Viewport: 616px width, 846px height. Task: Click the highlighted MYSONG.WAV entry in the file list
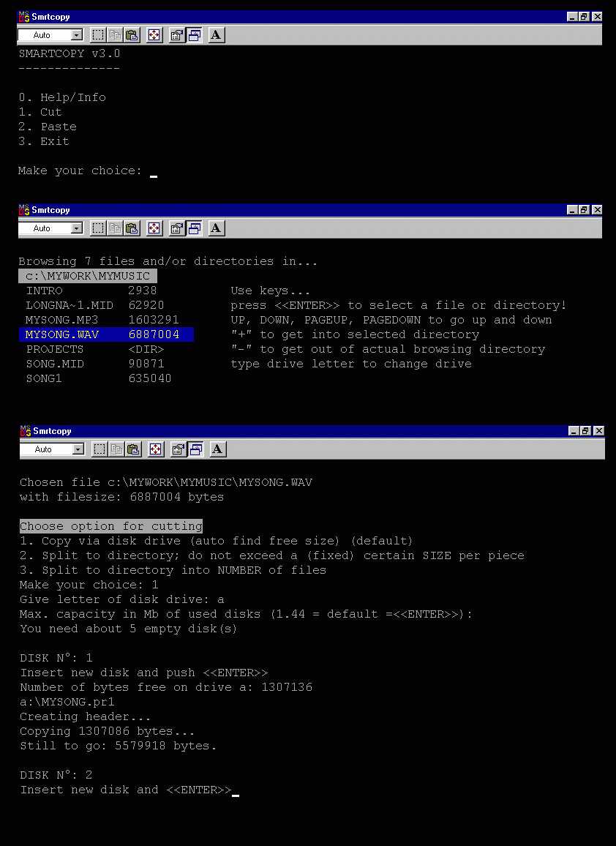[x=62, y=334]
